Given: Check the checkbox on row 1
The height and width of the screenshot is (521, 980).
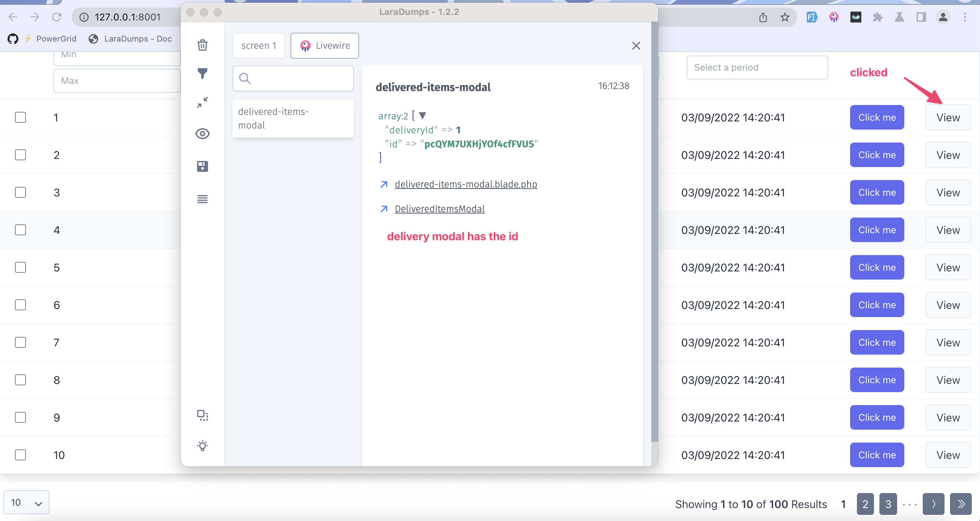Looking at the screenshot, I should 20,117.
